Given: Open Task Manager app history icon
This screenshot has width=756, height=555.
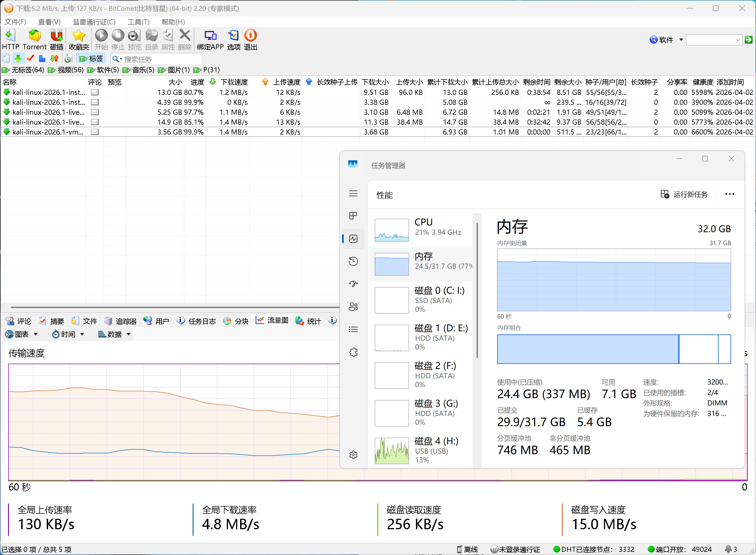Looking at the screenshot, I should tap(353, 261).
